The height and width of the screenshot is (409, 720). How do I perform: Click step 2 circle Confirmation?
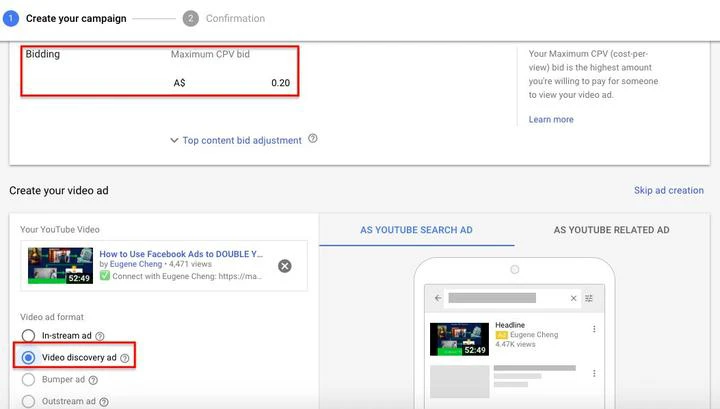click(191, 18)
